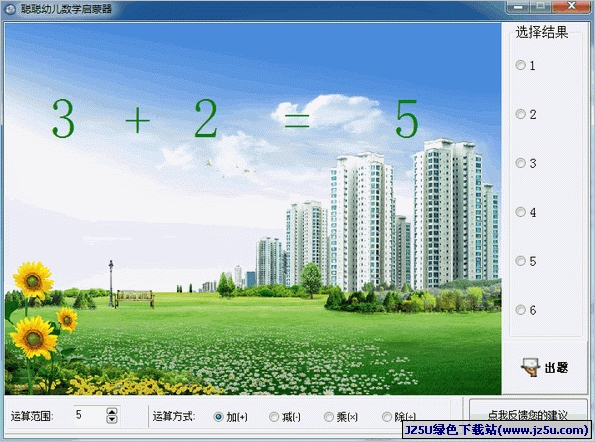The width and height of the screenshot is (595, 442).
Task: Select answer option 1
Action: [x=526, y=65]
